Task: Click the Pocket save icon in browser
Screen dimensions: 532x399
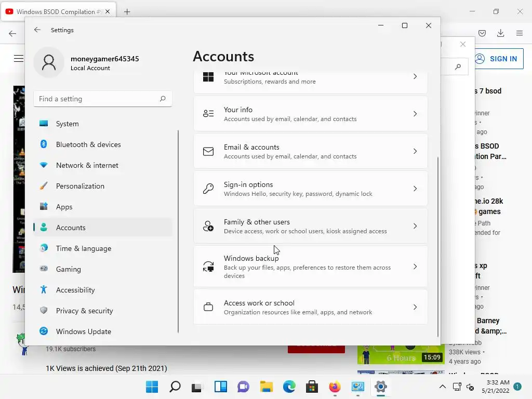Action: 482,33
